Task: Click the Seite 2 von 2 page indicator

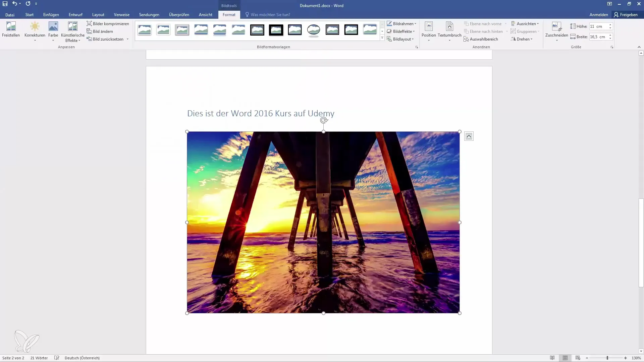Action: coord(13,358)
